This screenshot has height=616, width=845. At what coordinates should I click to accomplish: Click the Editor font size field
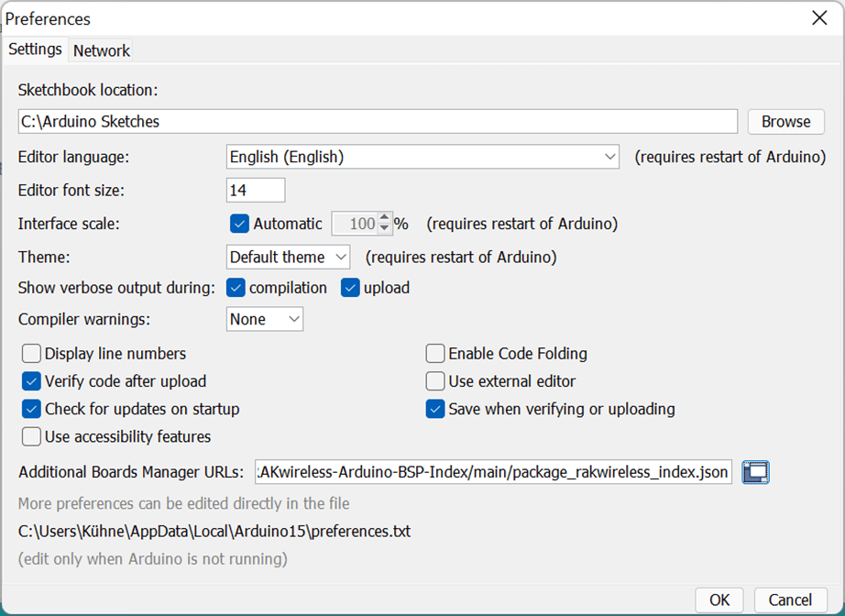tap(256, 190)
